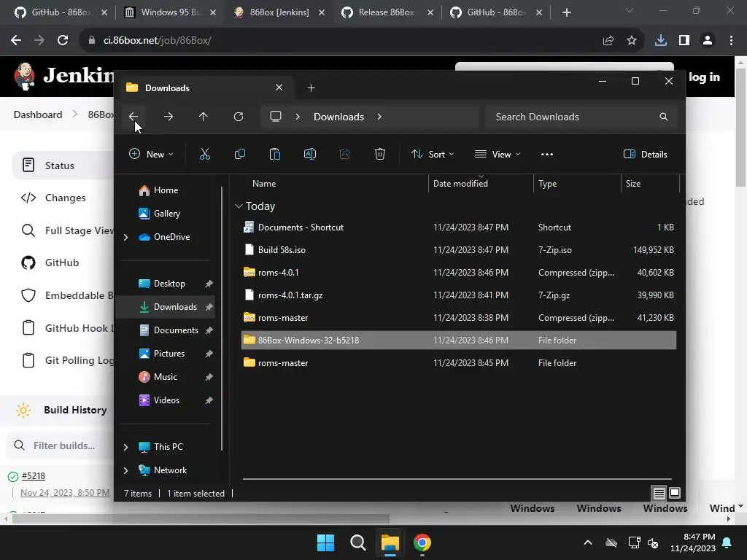Image resolution: width=747 pixels, height=560 pixels.
Task: Click the Delete trash can icon
Action: click(x=379, y=154)
